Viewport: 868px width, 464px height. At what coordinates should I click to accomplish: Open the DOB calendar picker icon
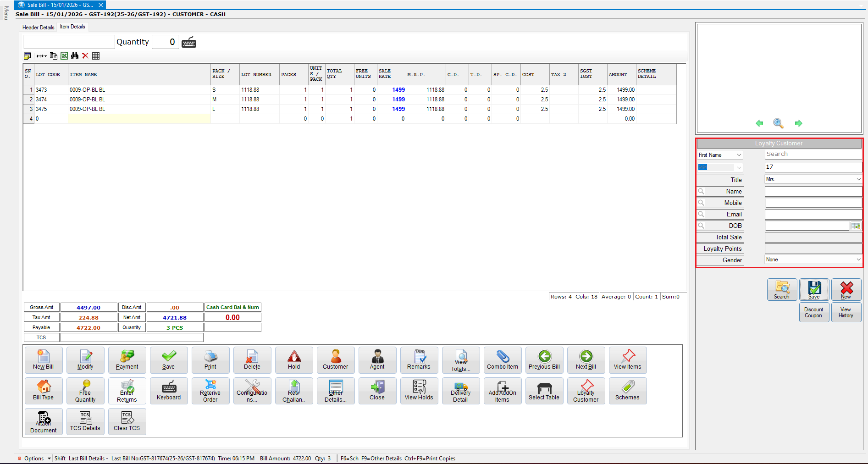[x=856, y=226]
